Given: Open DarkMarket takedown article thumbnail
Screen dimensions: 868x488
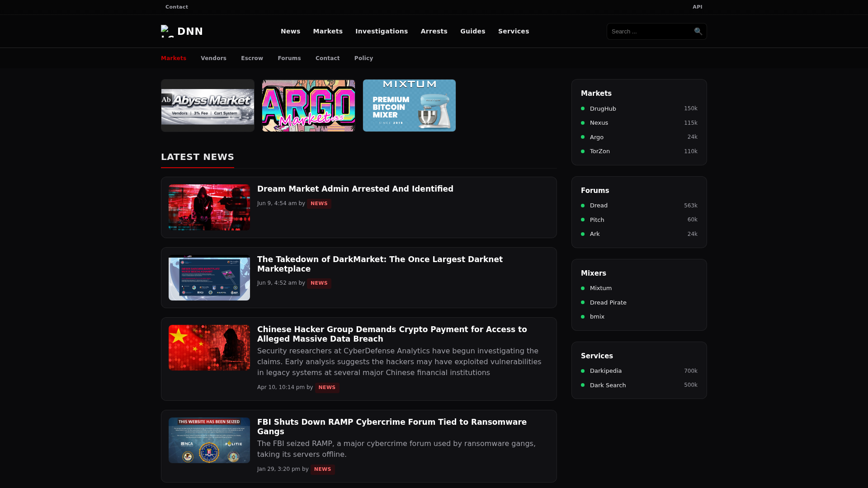Looking at the screenshot, I should 209,278.
